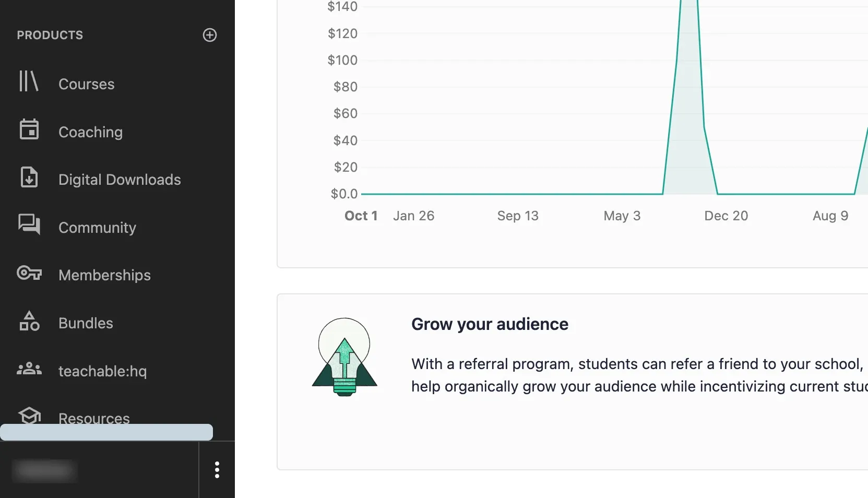This screenshot has width=868, height=498.
Task: Click the Resources graduation cap icon
Action: coord(29,416)
